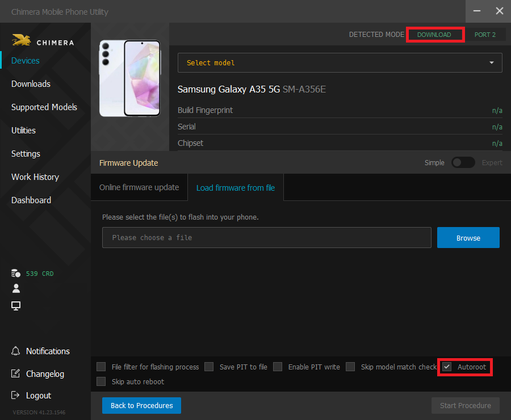Open Supported Models in sidebar
511x420 pixels.
pyautogui.click(x=44, y=107)
